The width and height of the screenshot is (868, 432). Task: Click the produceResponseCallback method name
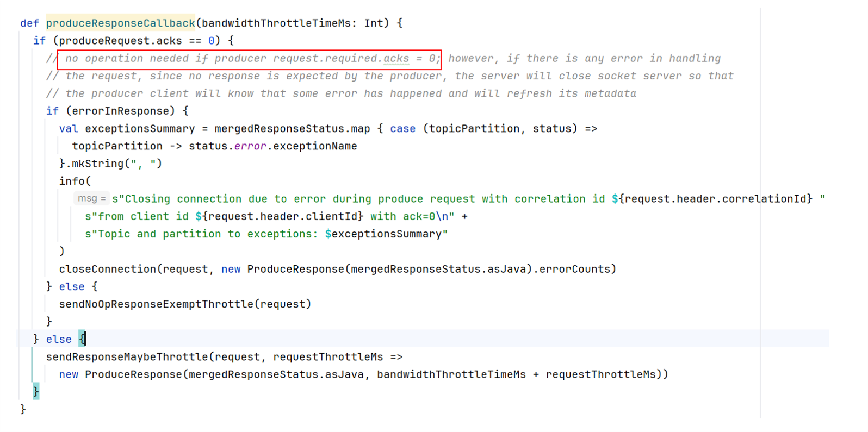point(120,23)
